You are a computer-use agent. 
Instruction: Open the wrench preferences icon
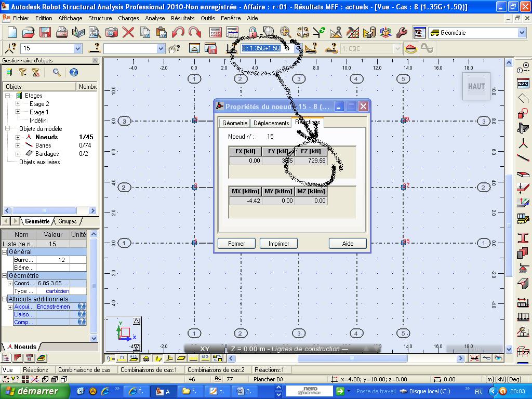[x=402, y=33]
